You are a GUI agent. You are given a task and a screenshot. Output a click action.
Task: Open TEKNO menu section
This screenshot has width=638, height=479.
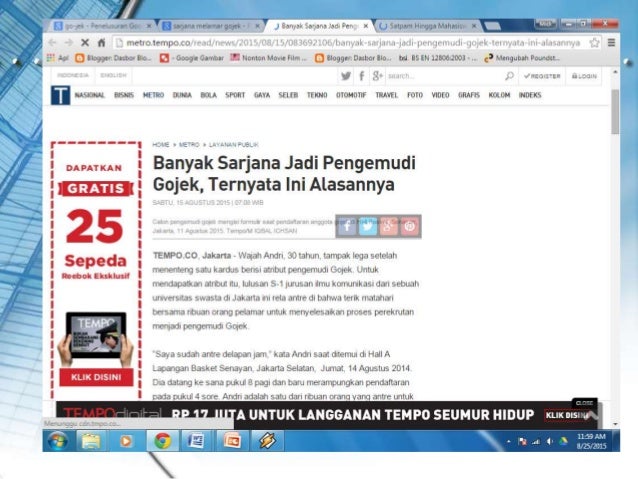coord(317,95)
